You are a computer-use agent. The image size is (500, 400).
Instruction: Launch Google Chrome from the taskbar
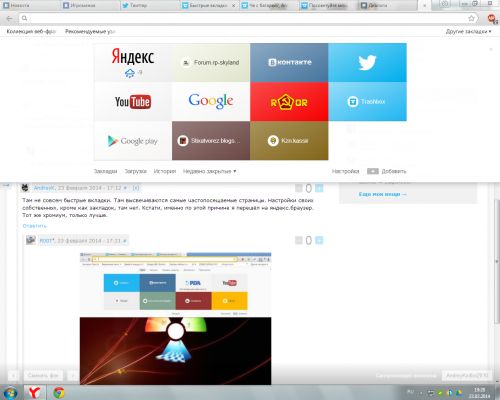point(59,392)
